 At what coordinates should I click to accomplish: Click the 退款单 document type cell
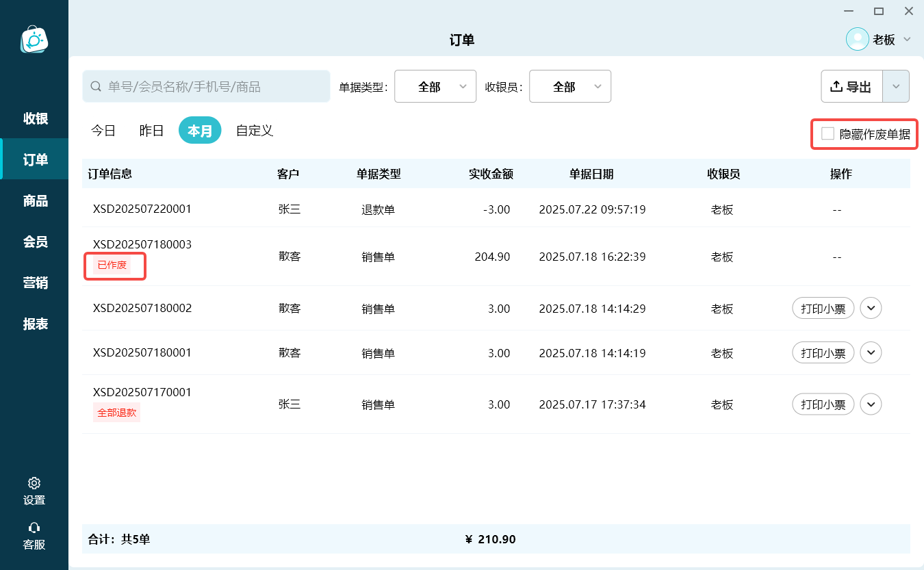(x=378, y=209)
